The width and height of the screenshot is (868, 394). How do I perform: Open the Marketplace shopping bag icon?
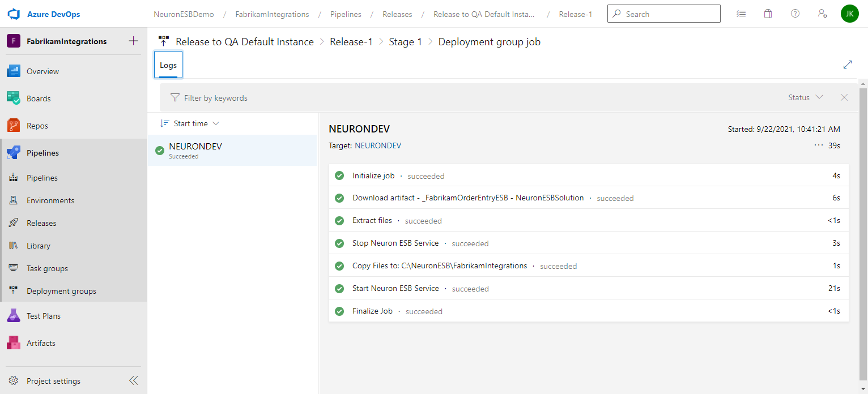tap(768, 14)
